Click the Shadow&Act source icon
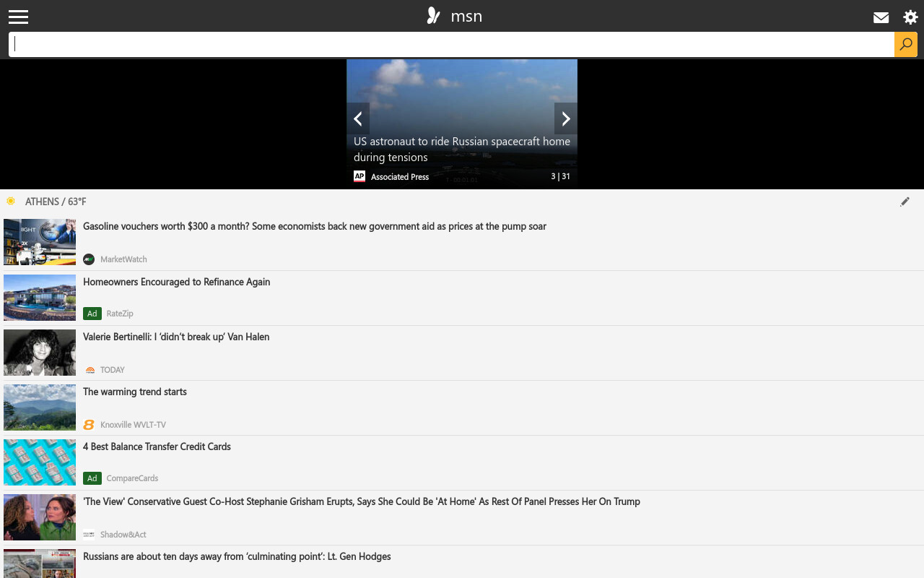Image resolution: width=924 pixels, height=578 pixels. pyautogui.click(x=89, y=535)
